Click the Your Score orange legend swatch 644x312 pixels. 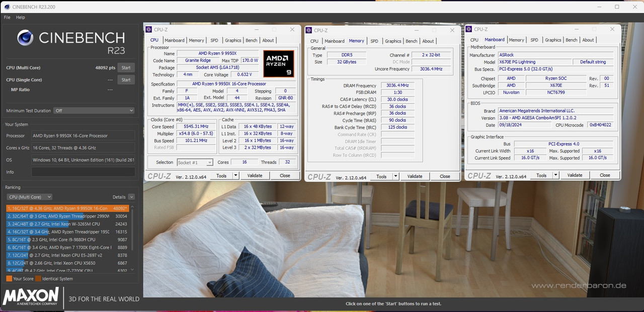(x=9, y=278)
